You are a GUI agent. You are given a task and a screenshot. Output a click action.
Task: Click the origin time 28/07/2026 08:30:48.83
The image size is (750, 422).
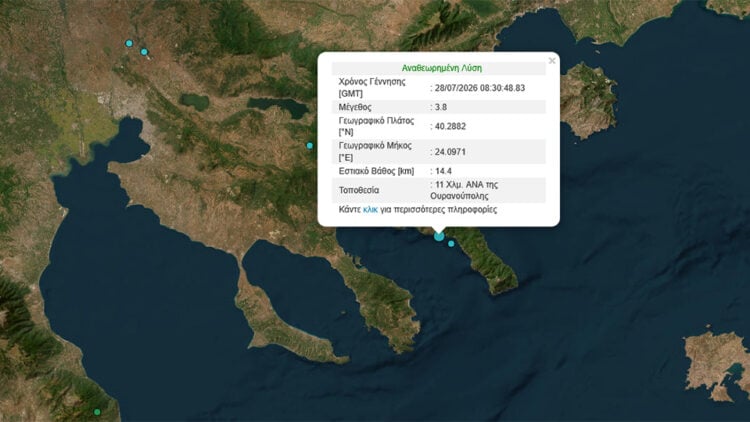click(480, 88)
